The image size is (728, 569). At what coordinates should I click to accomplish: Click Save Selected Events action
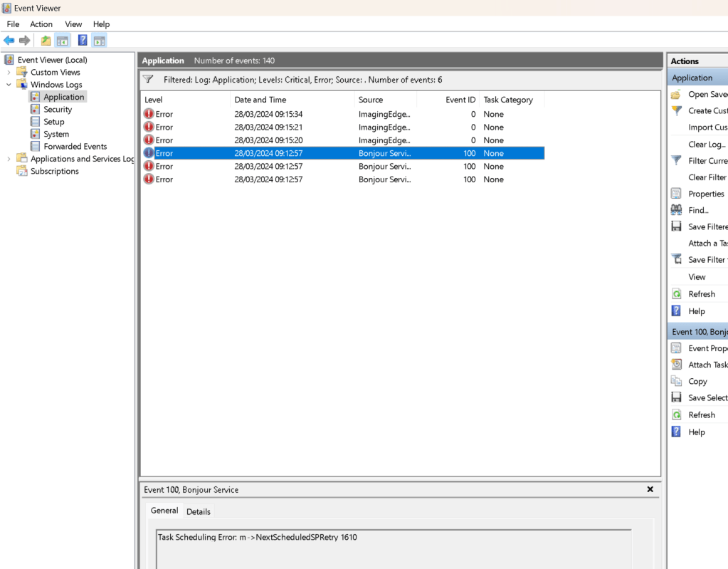(707, 397)
